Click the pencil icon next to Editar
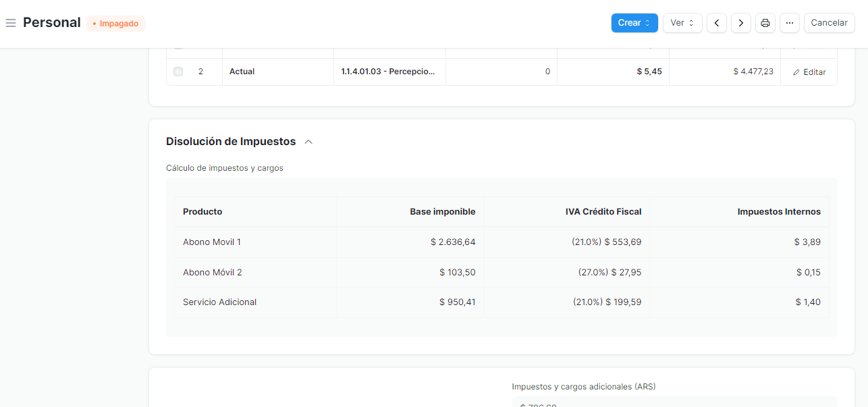 coord(796,72)
